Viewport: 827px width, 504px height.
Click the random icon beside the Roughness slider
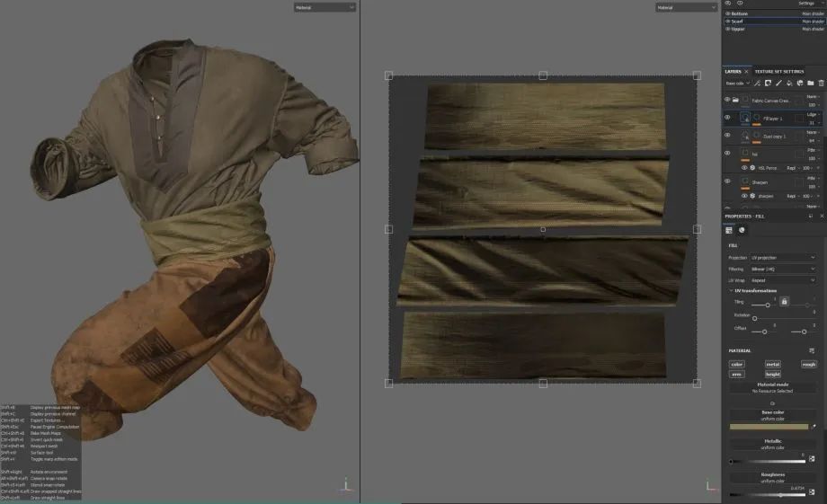pyautogui.click(x=812, y=494)
